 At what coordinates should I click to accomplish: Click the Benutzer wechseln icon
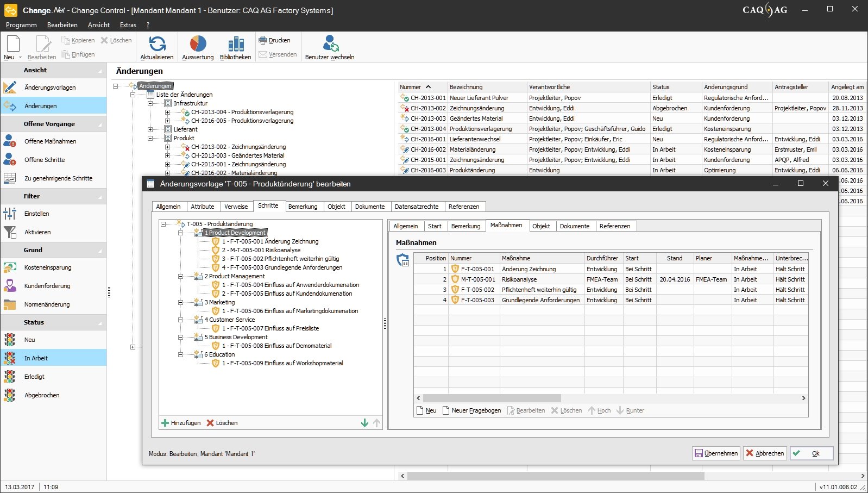click(330, 44)
